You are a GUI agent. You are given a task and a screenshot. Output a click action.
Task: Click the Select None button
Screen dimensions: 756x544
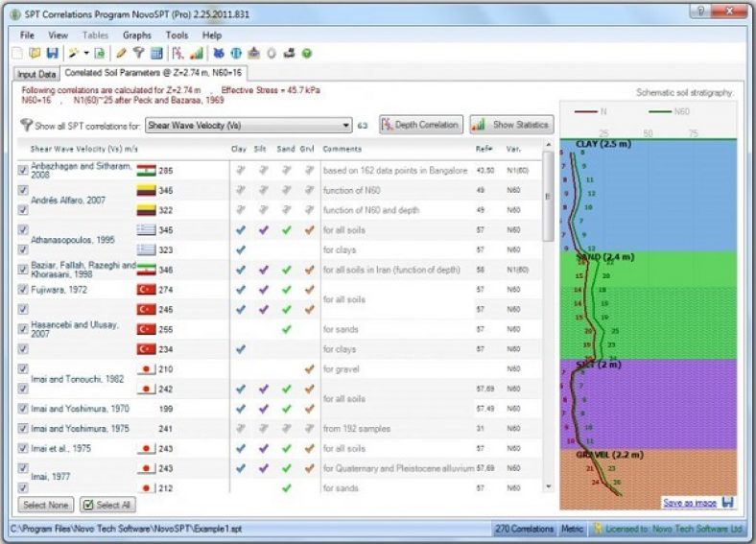coord(46,505)
